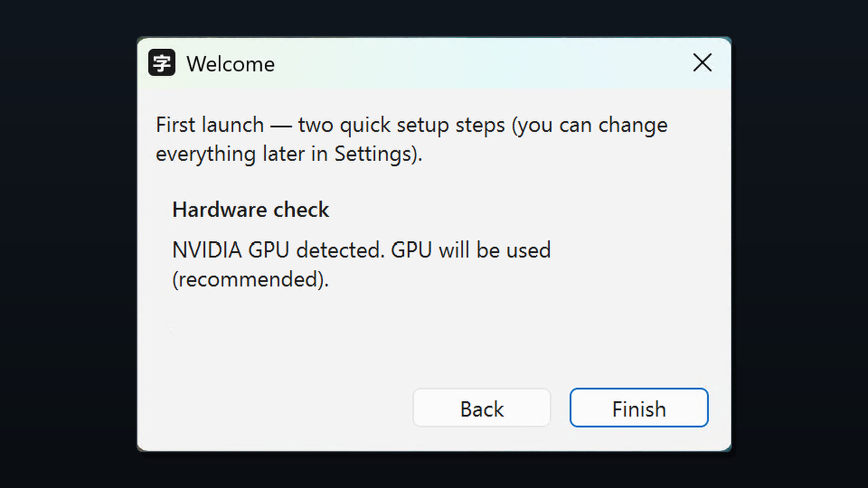Click the phrase two quick setup steps
Image resolution: width=868 pixels, height=488 pixels.
(401, 125)
